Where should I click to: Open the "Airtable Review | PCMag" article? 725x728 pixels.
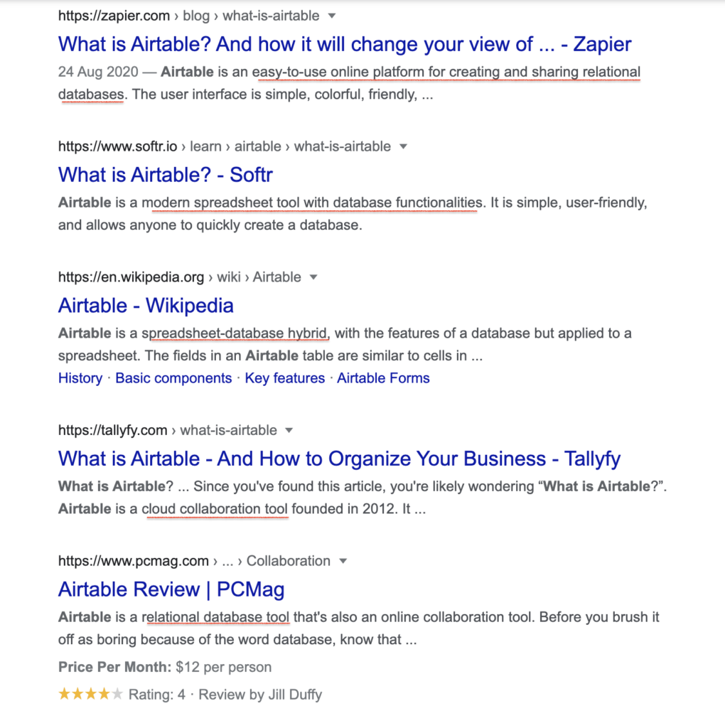(171, 589)
